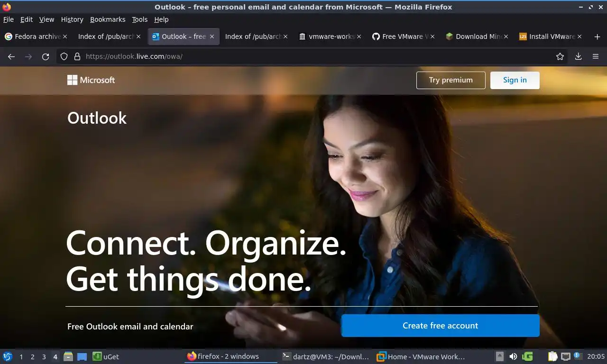Bookmark this page with the star icon
This screenshot has width=607, height=364.
[x=560, y=56]
